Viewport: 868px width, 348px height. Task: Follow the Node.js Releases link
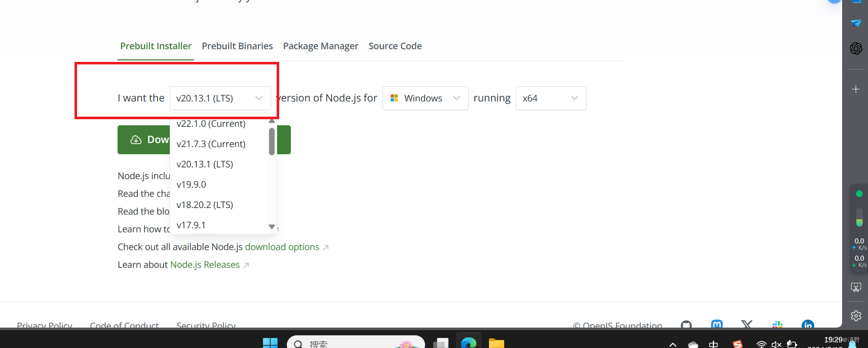[205, 265]
